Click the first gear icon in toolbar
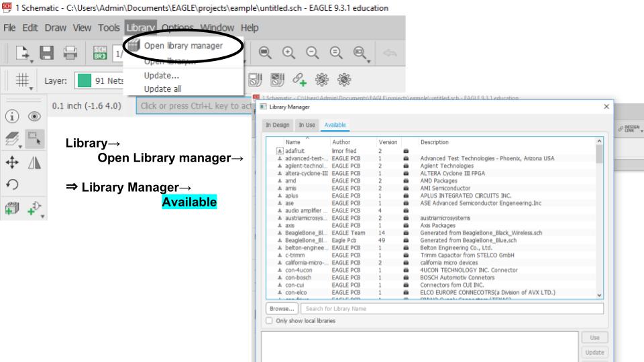 [x=322, y=80]
